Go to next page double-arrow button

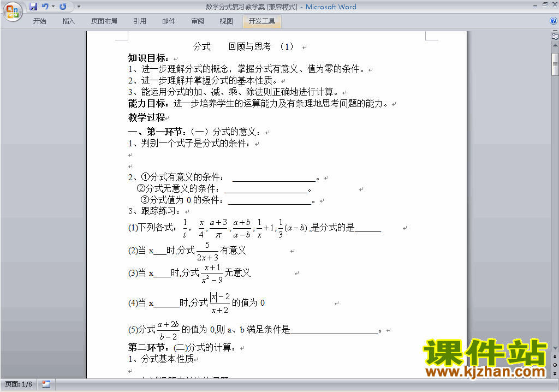pos(555,373)
